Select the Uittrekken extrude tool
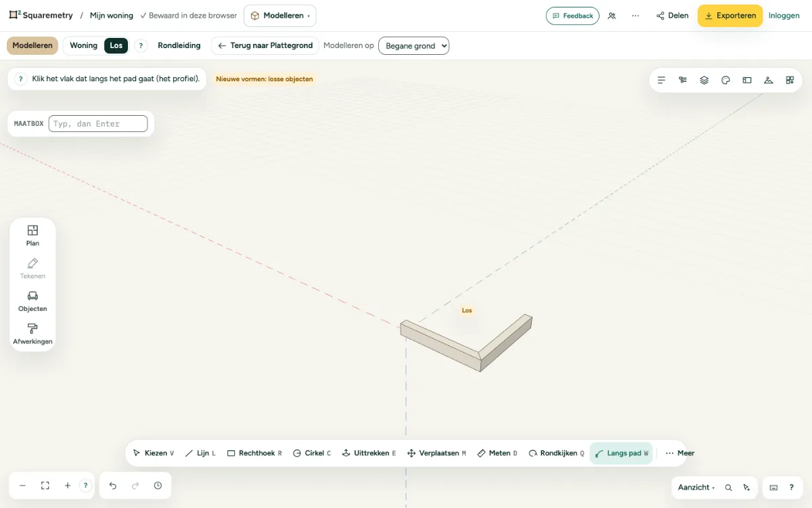The width and height of the screenshot is (812, 508). pos(369,453)
